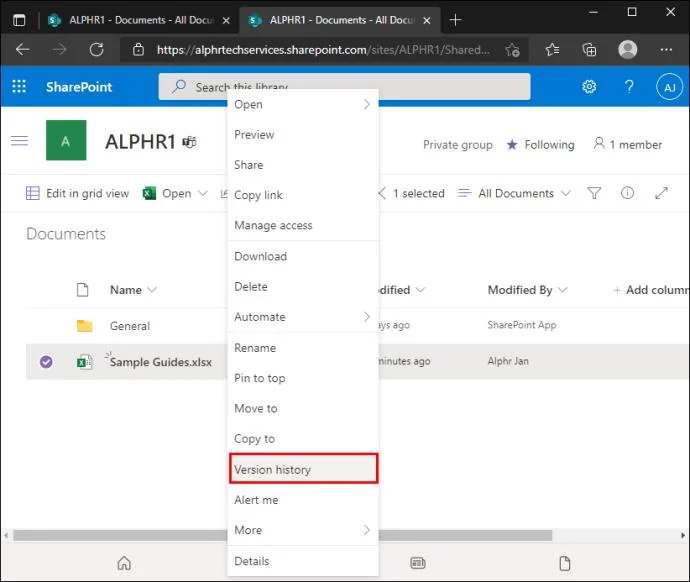Viewport: 690px width, 582px height.
Task: Choose Move to menu entry
Action: coord(303,409)
